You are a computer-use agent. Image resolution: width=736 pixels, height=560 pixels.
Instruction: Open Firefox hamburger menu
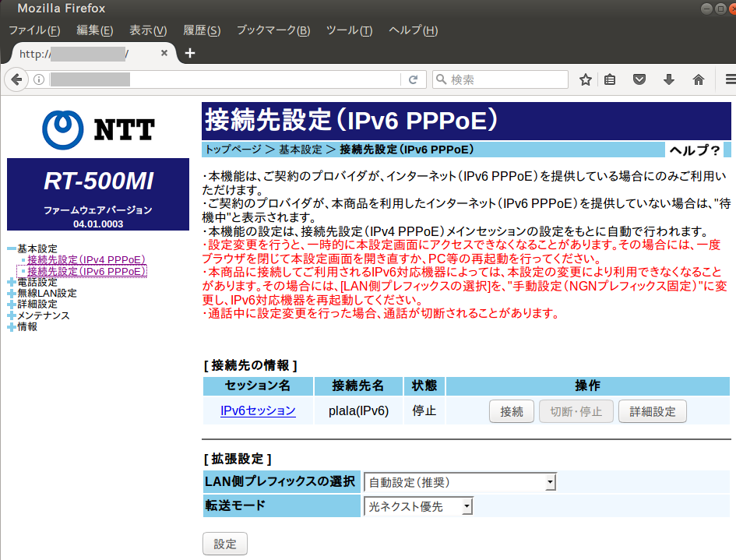point(731,79)
